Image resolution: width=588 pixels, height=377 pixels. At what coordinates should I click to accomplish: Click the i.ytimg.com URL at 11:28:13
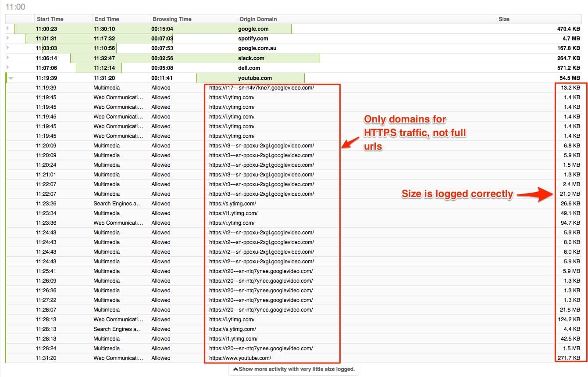pyautogui.click(x=232, y=320)
